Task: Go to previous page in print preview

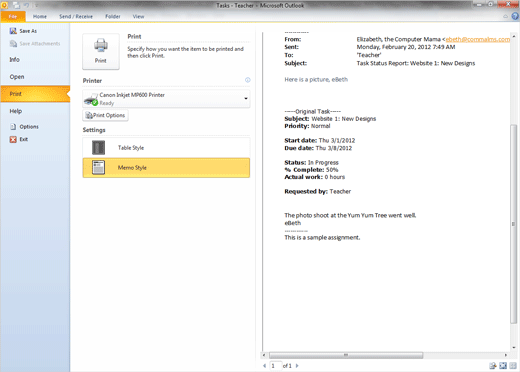Action: 265,366
